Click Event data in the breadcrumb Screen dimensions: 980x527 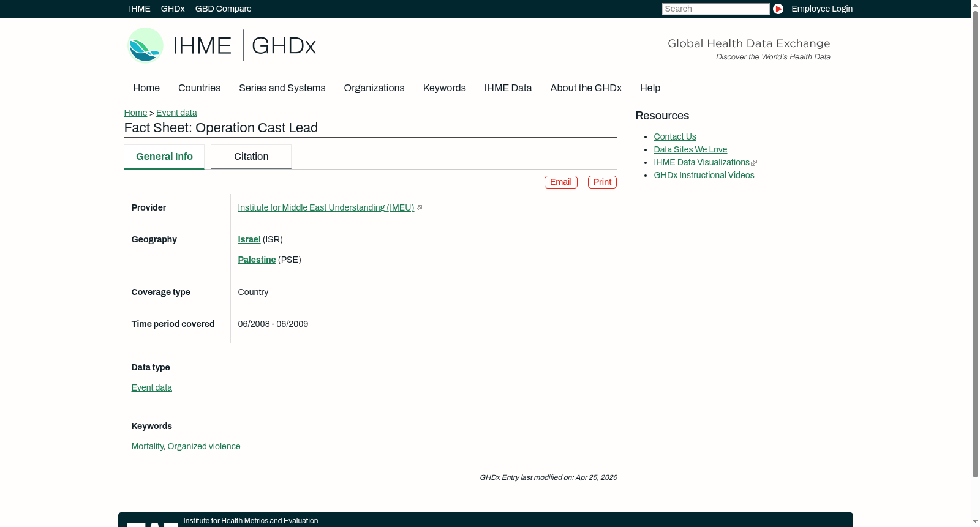point(176,113)
